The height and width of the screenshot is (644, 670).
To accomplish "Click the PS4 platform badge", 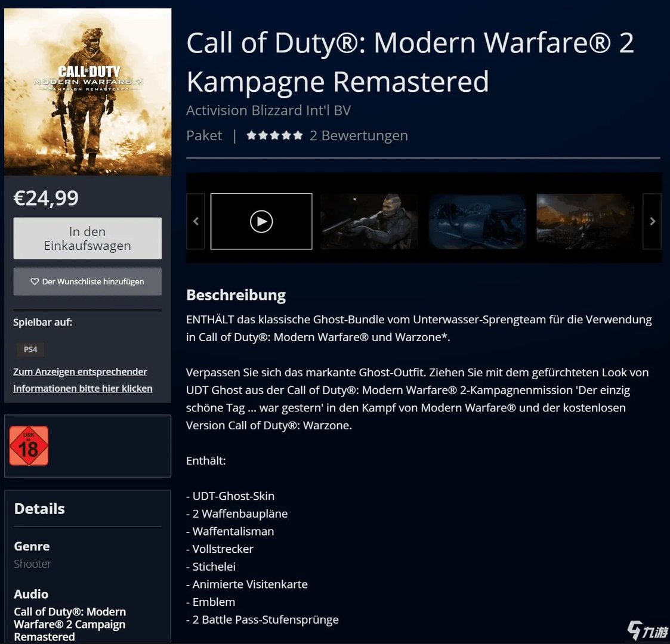I will pos(30,349).
